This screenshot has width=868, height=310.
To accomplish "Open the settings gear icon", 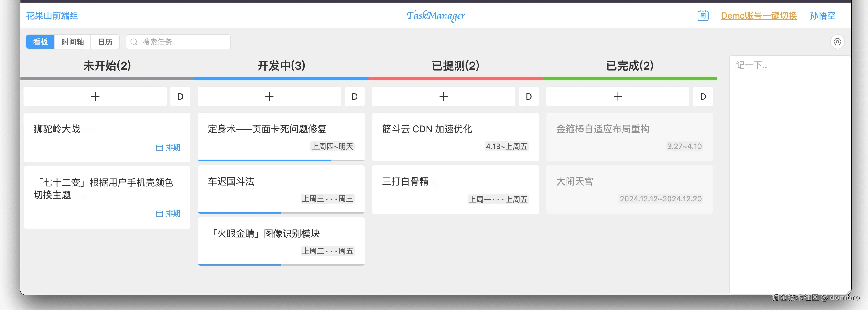I will [837, 42].
